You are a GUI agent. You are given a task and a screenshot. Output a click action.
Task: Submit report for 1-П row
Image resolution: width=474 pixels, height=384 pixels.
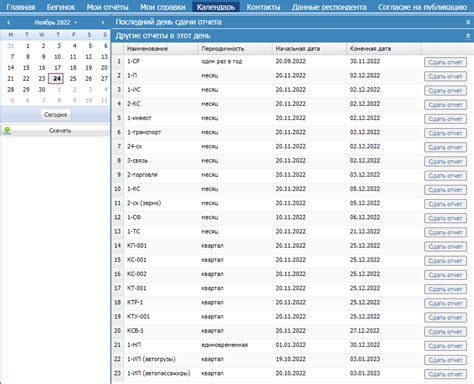[445, 76]
